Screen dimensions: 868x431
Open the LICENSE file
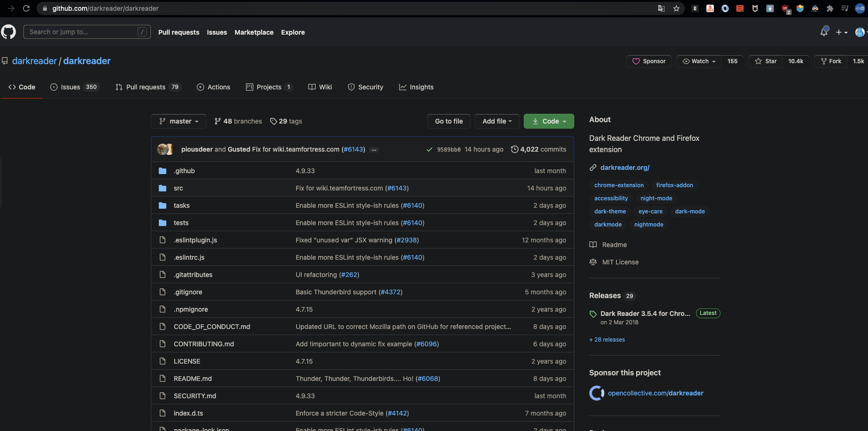[187, 361]
